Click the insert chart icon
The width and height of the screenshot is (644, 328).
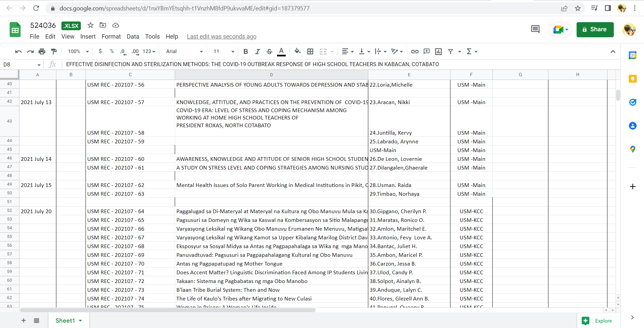[438, 51]
